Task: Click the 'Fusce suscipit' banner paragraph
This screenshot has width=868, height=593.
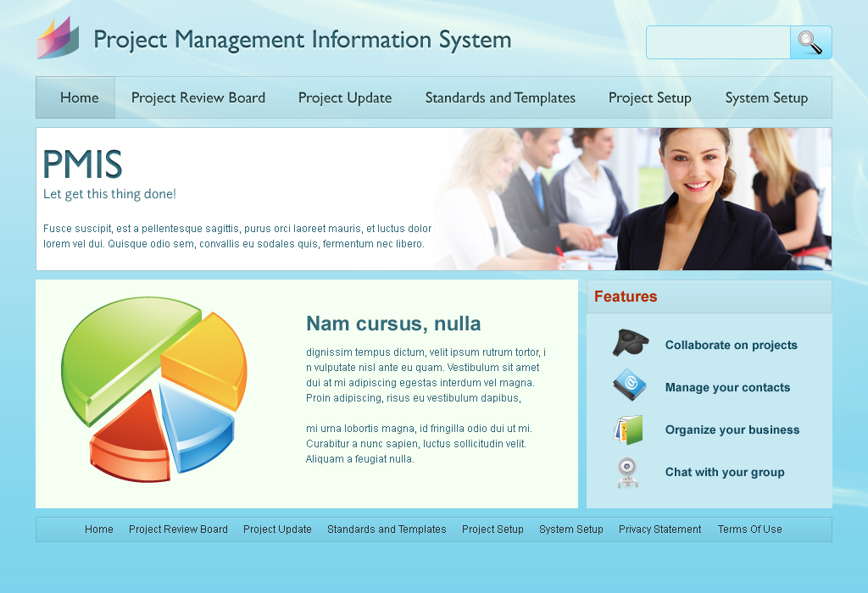Action: coord(237,236)
